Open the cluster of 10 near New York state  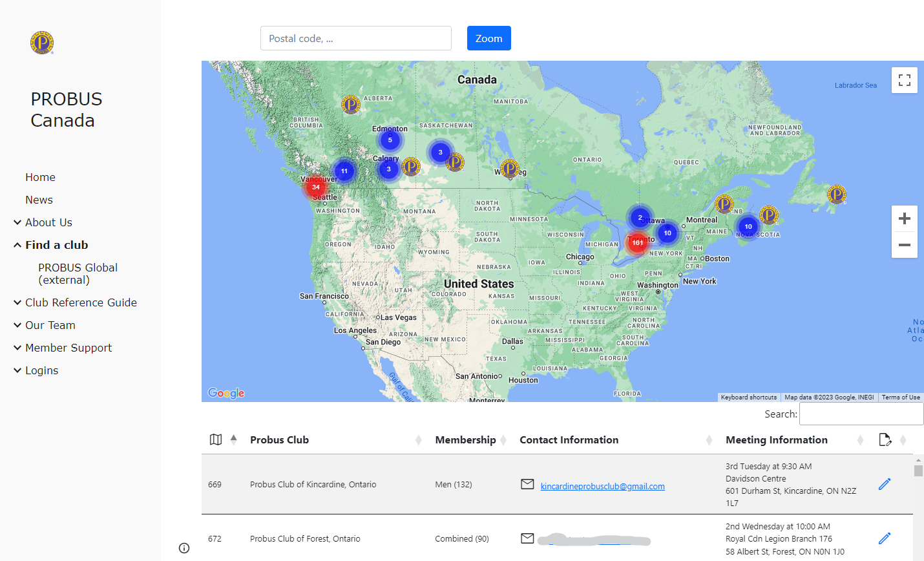[x=667, y=233]
